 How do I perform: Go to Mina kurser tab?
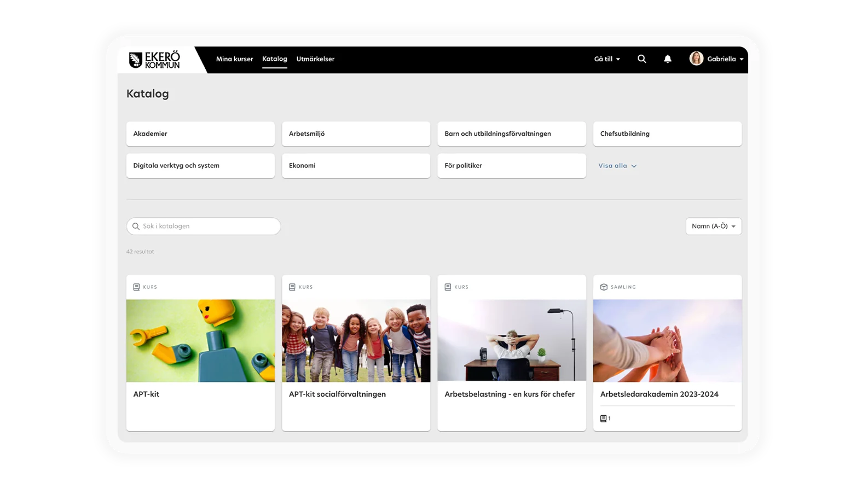(234, 59)
